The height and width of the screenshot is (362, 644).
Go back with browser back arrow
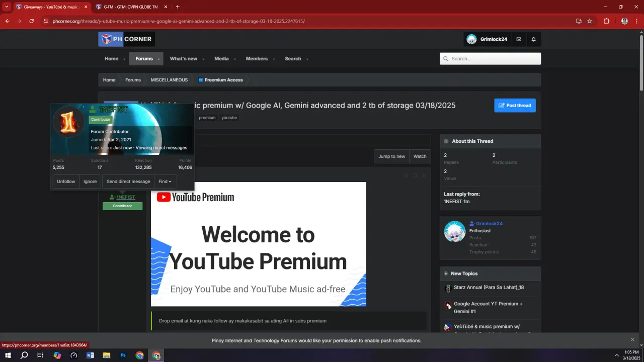pyautogui.click(x=7, y=21)
